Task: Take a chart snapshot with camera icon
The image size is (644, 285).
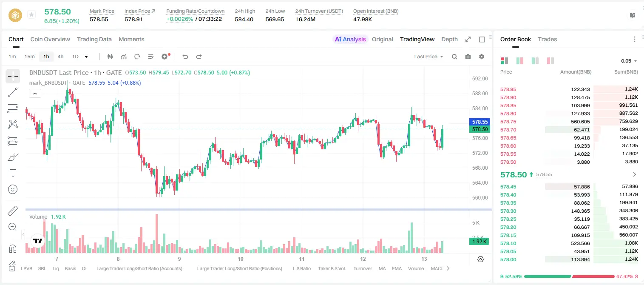Action: 468,57
